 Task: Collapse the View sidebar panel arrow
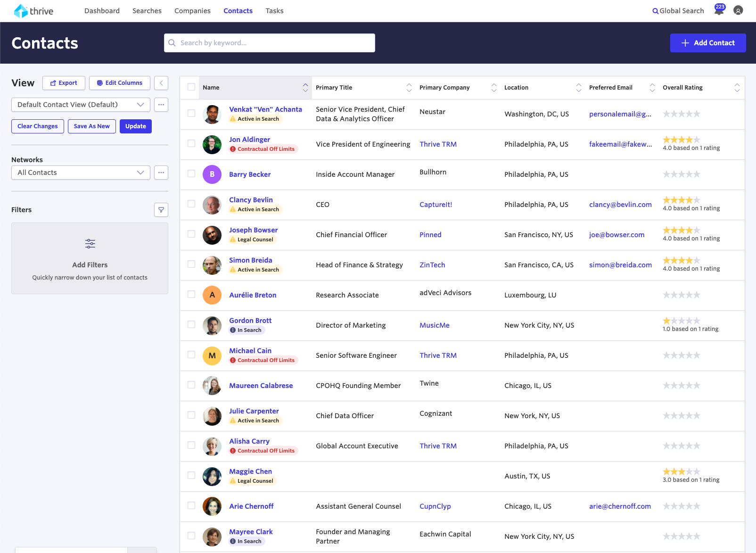(161, 83)
